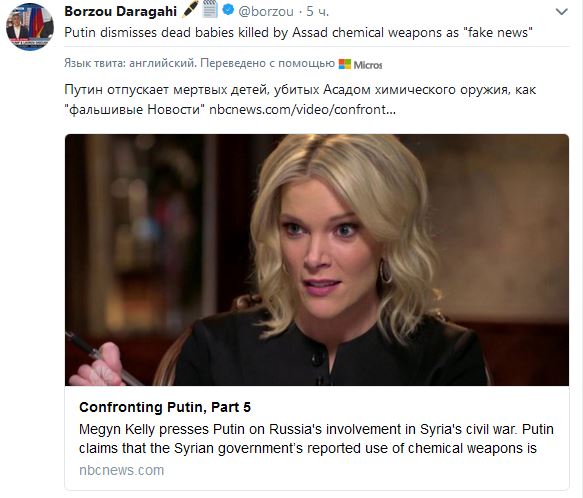
Task: Click the 'Micros' translator name text
Action: tap(368, 65)
